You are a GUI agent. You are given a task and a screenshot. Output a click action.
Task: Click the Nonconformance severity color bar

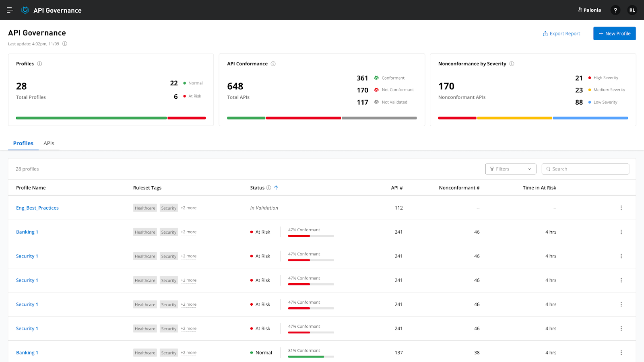pyautogui.click(x=533, y=118)
